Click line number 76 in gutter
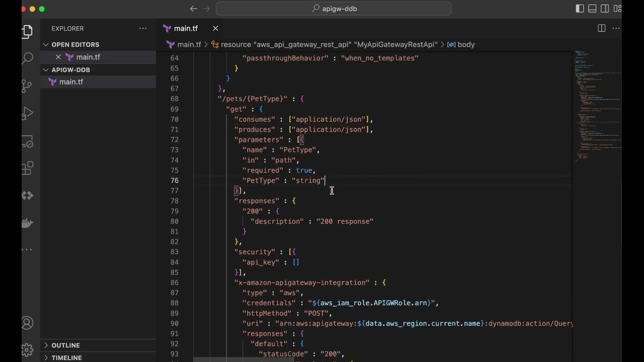This screenshot has width=644, height=362. click(174, 180)
